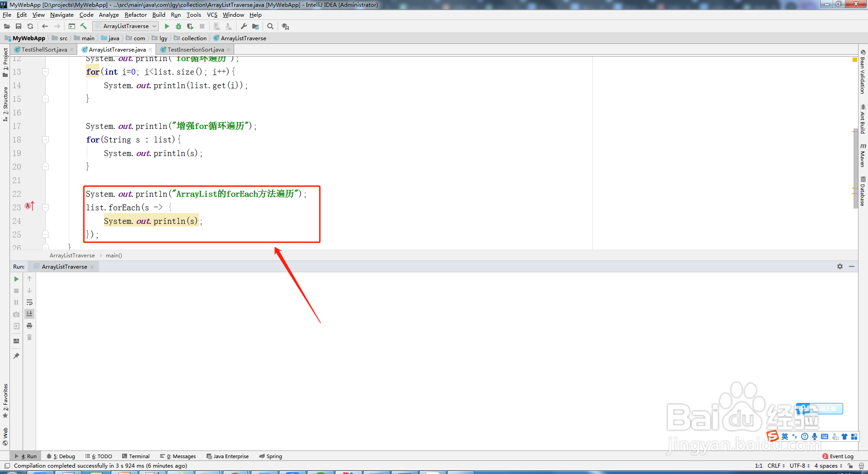Click the lambda gutter icon on line 23
The width and height of the screenshot is (868, 474).
coord(29,206)
